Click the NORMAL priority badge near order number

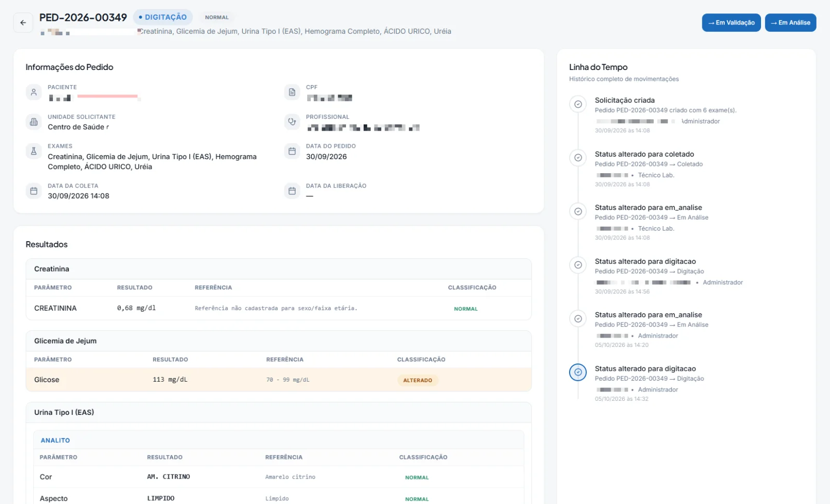(x=217, y=17)
